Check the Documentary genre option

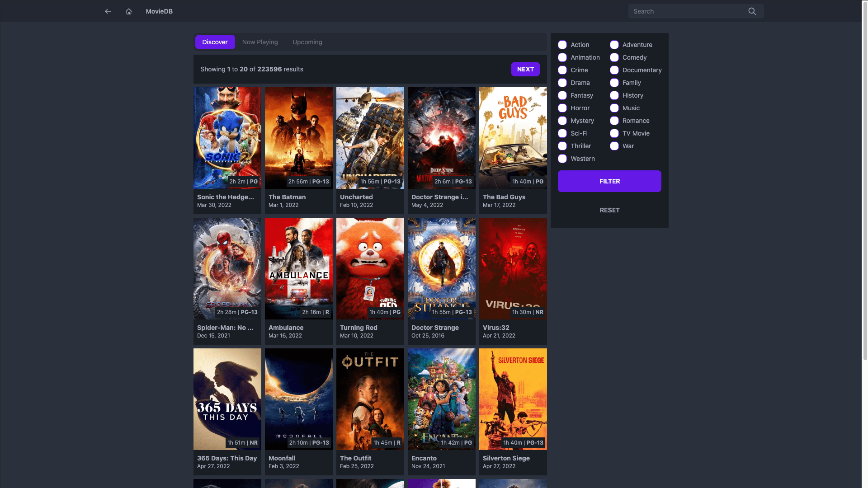[x=614, y=70]
